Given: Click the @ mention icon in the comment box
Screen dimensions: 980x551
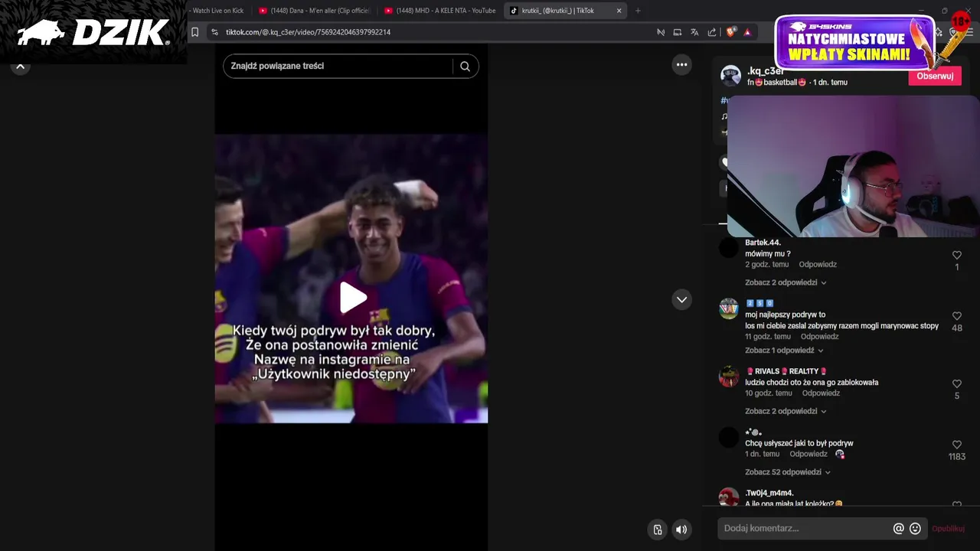Looking at the screenshot, I should [x=899, y=529].
